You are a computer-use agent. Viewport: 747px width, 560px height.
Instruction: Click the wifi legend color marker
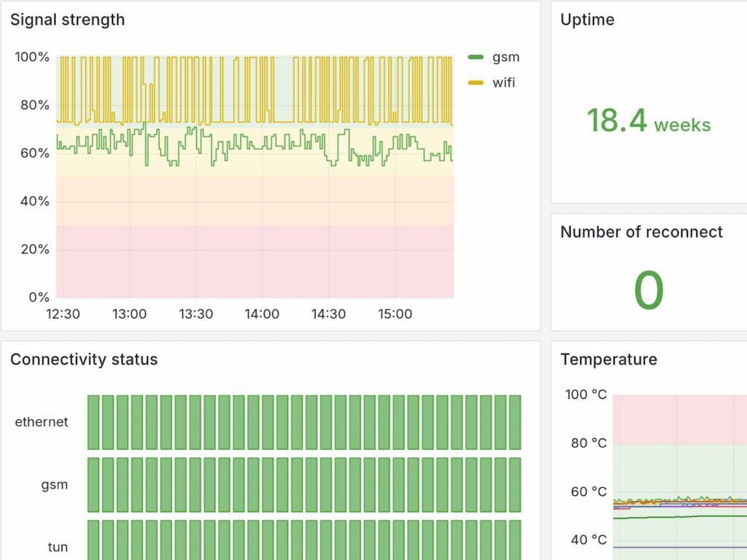point(478,82)
